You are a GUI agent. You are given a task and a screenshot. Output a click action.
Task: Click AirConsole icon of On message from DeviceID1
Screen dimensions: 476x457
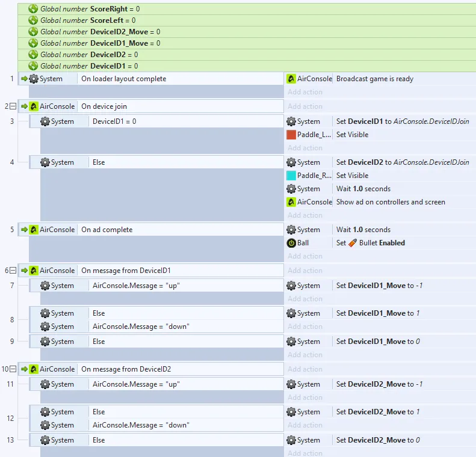[33, 271]
